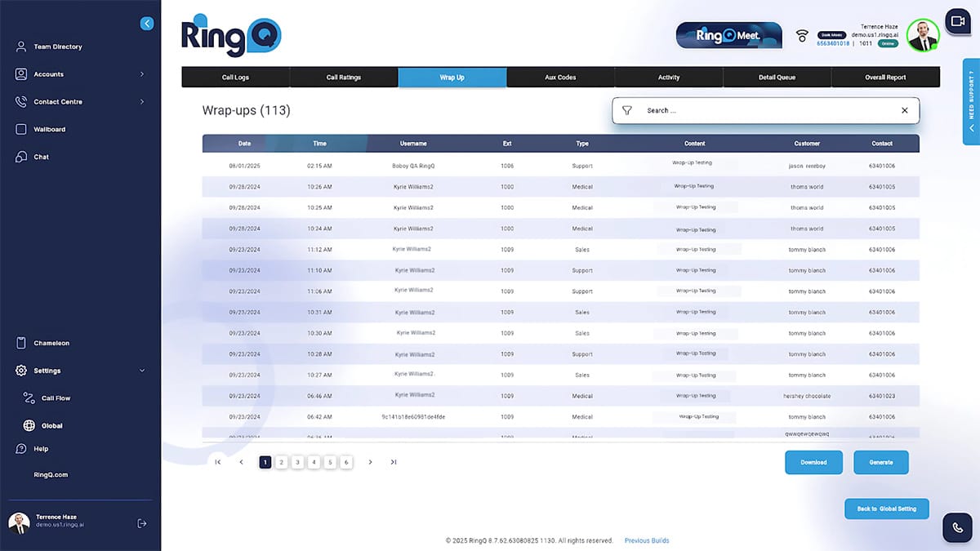Expand the Contact Centre submenu
Image resolution: width=980 pixels, height=551 pixels.
coord(142,102)
